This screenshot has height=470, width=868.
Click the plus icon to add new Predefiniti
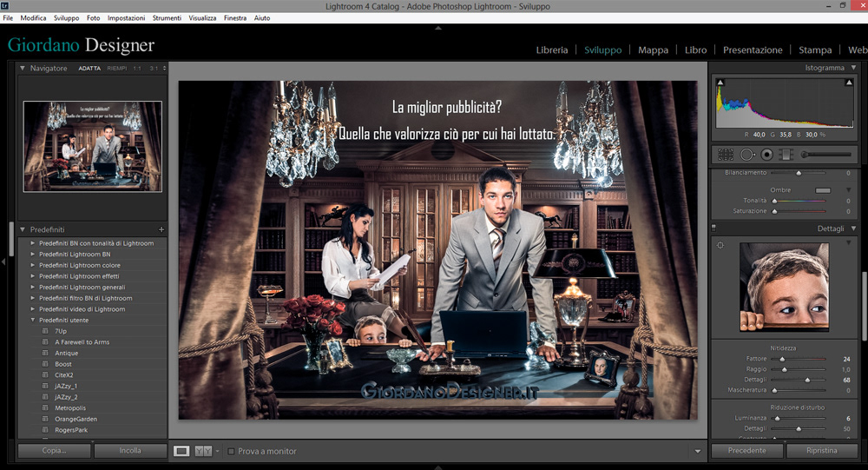click(x=161, y=229)
